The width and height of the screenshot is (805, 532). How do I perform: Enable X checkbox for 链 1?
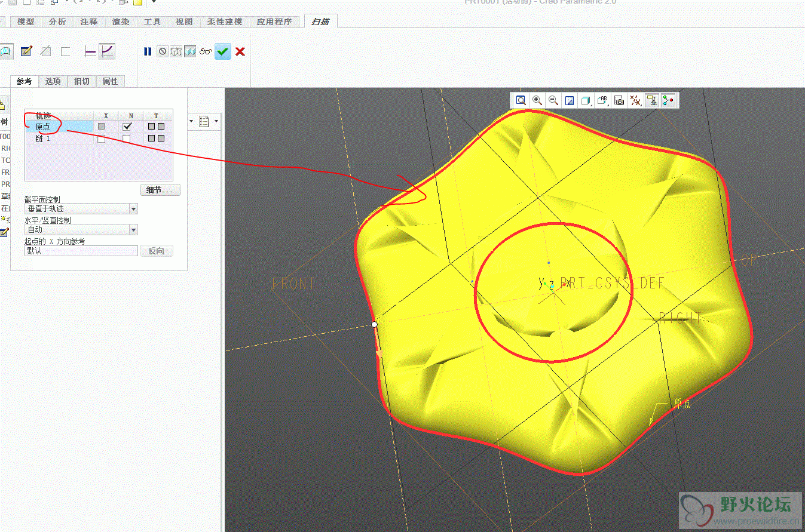coord(102,139)
